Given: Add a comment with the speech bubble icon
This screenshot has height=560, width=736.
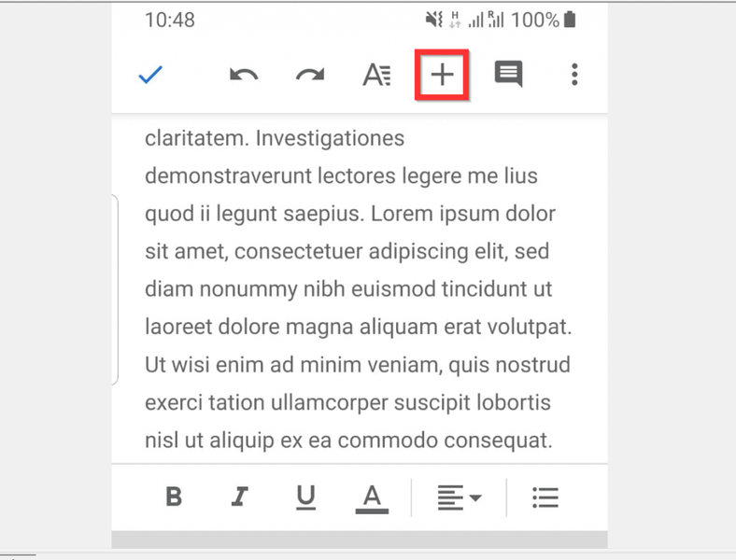Looking at the screenshot, I should coord(508,74).
